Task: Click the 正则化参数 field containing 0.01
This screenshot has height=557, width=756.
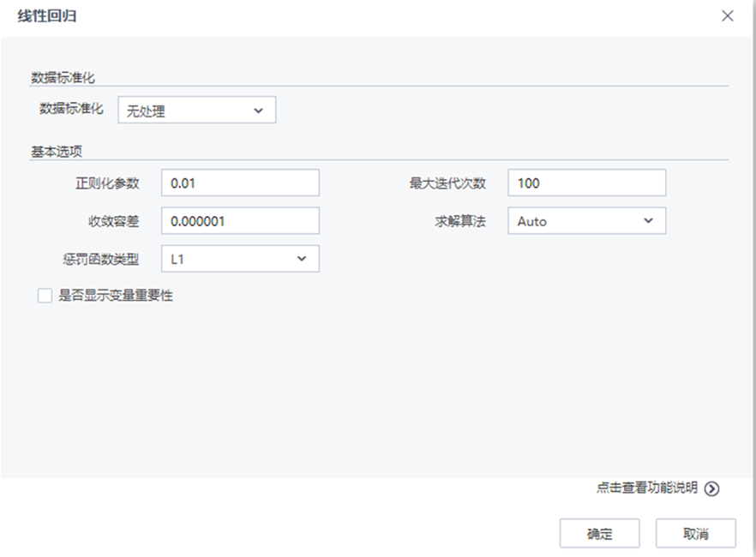Action: [x=240, y=183]
